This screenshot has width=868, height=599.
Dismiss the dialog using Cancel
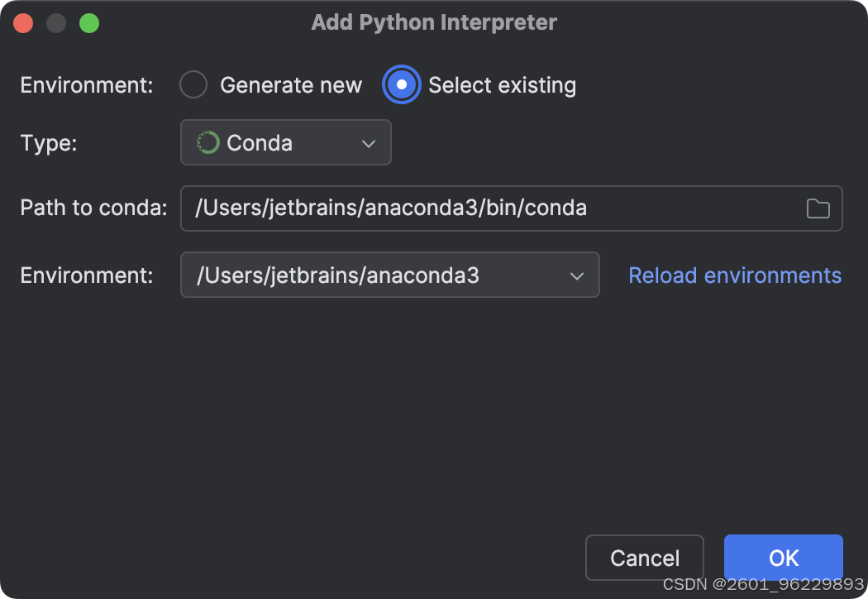(x=644, y=558)
